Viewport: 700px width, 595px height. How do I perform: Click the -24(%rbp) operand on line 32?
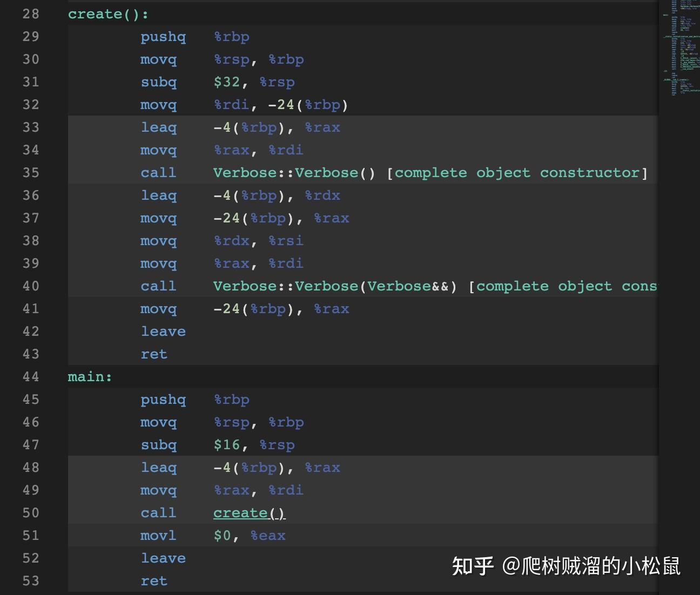tap(308, 105)
